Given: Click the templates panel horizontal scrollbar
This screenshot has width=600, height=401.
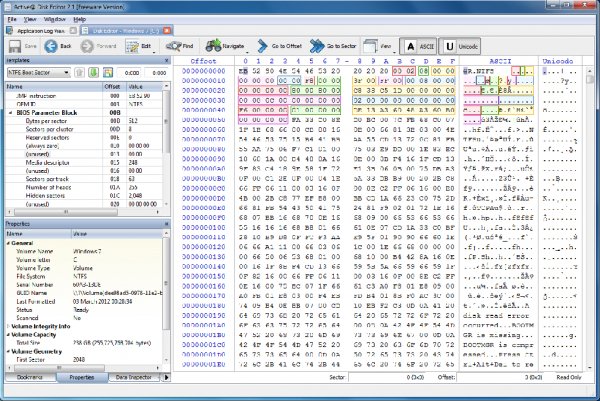Looking at the screenshot, I should (x=83, y=212).
